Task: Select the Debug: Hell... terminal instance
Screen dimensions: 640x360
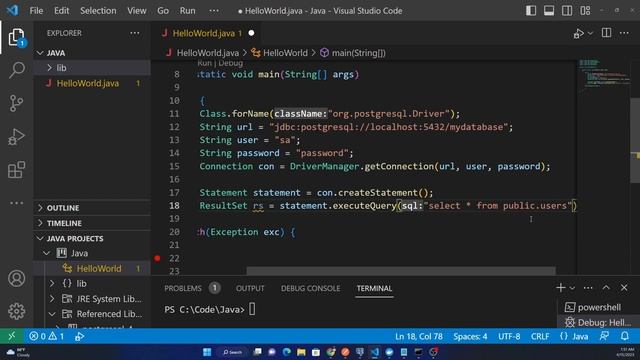Action: 598,322
